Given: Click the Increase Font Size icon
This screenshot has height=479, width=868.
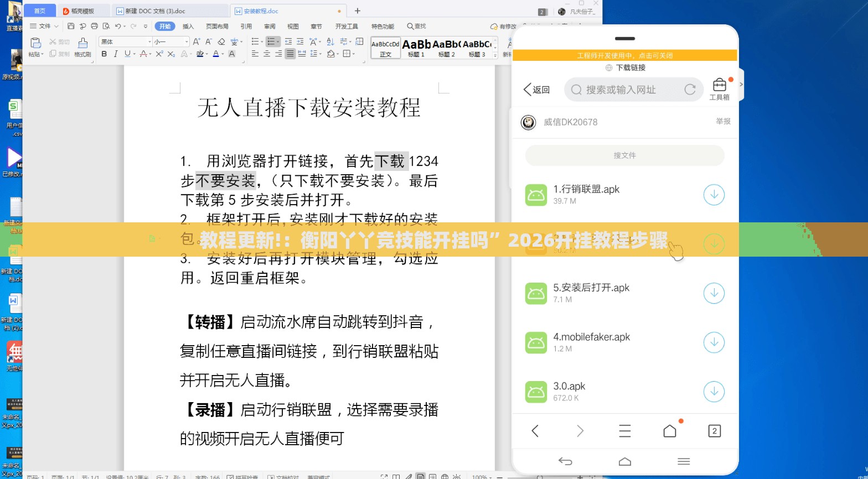Looking at the screenshot, I should click(x=197, y=41).
